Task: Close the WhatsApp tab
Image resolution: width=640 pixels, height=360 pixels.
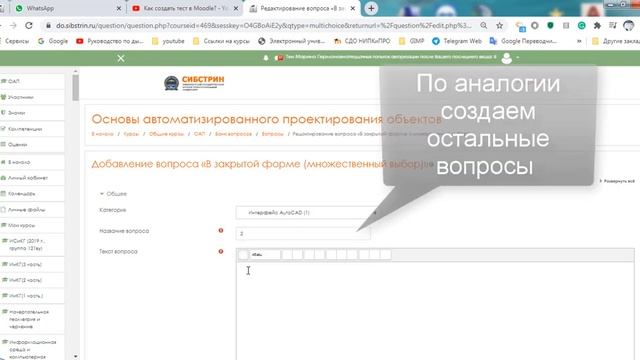Action: pyautogui.click(x=119, y=8)
